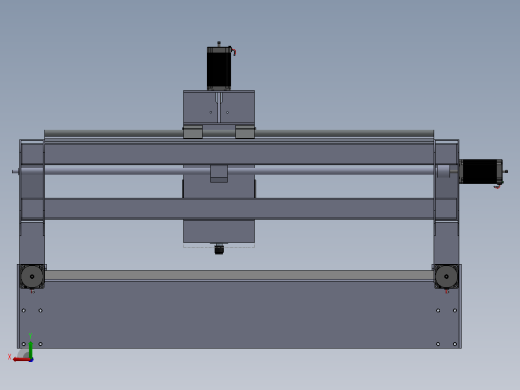
Task: Select the right bearing block under the Z plate
Action: click(x=245, y=132)
